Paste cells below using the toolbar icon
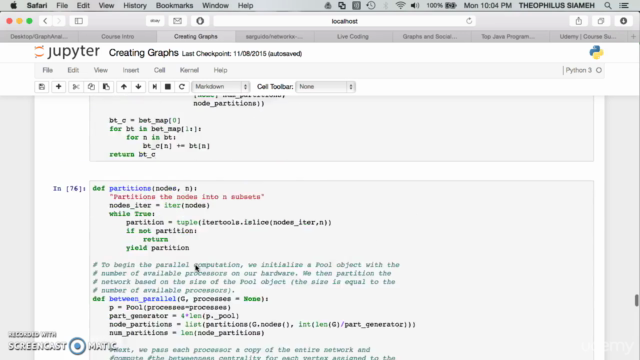640x360 pixels. [x=106, y=87]
